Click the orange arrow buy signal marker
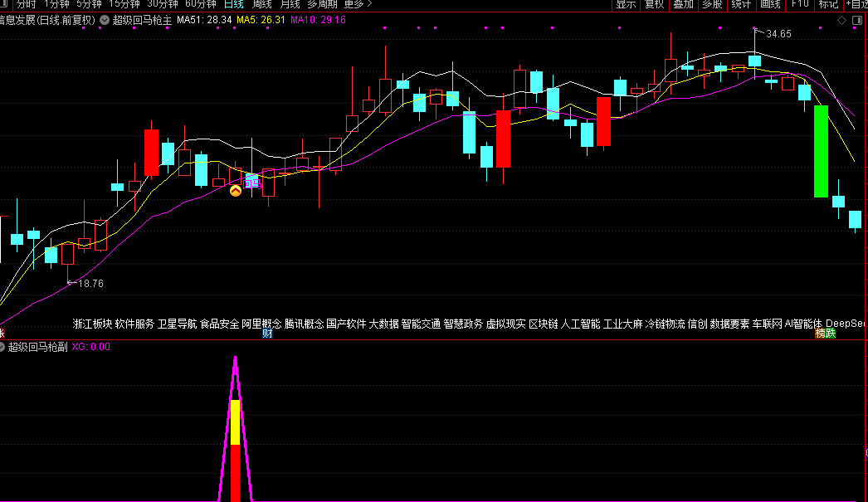Image resolution: width=868 pixels, height=502 pixels. coord(236,191)
